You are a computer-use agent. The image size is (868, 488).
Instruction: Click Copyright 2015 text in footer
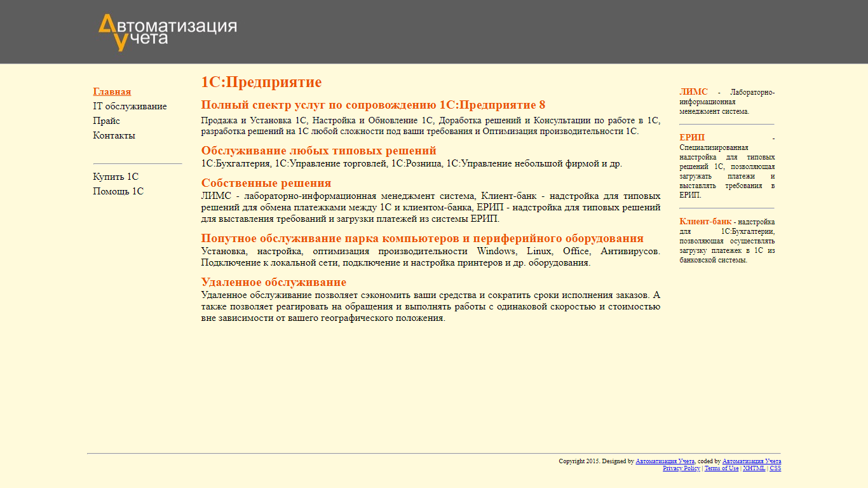(579, 461)
